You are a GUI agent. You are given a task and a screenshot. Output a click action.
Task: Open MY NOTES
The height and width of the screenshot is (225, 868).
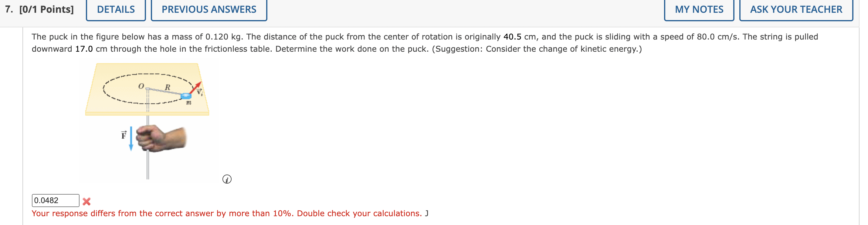point(699,9)
